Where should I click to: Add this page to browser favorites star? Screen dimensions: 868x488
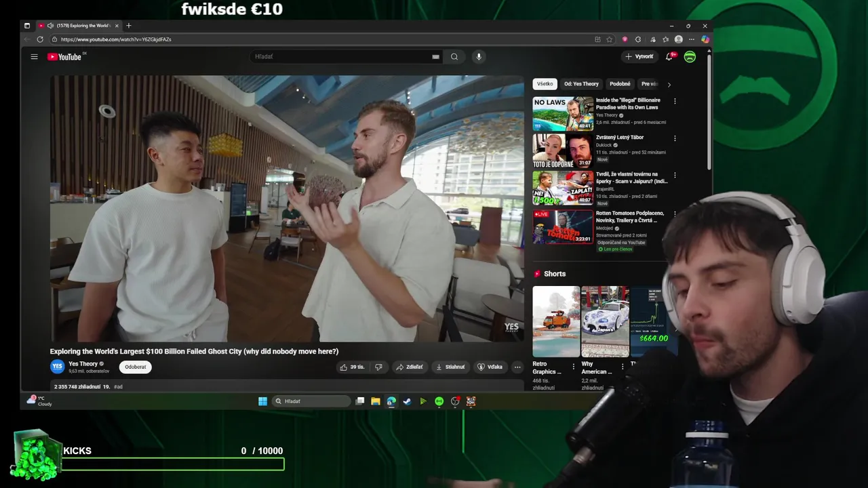point(609,39)
